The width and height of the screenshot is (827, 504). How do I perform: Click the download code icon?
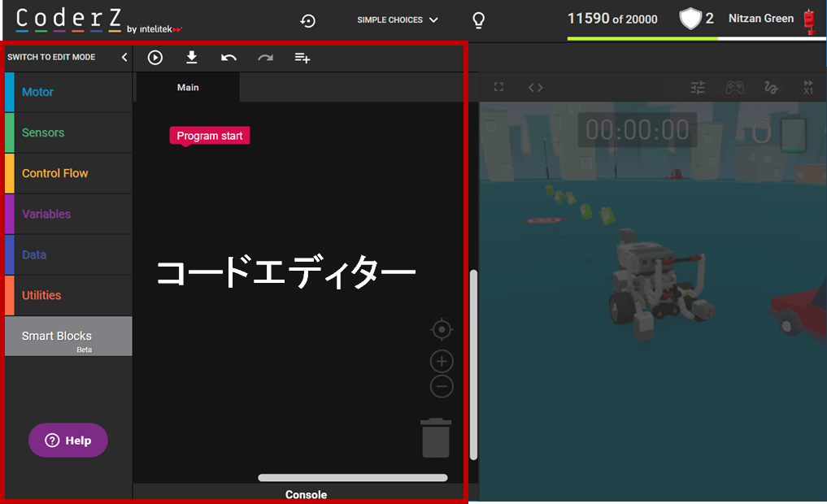(192, 58)
